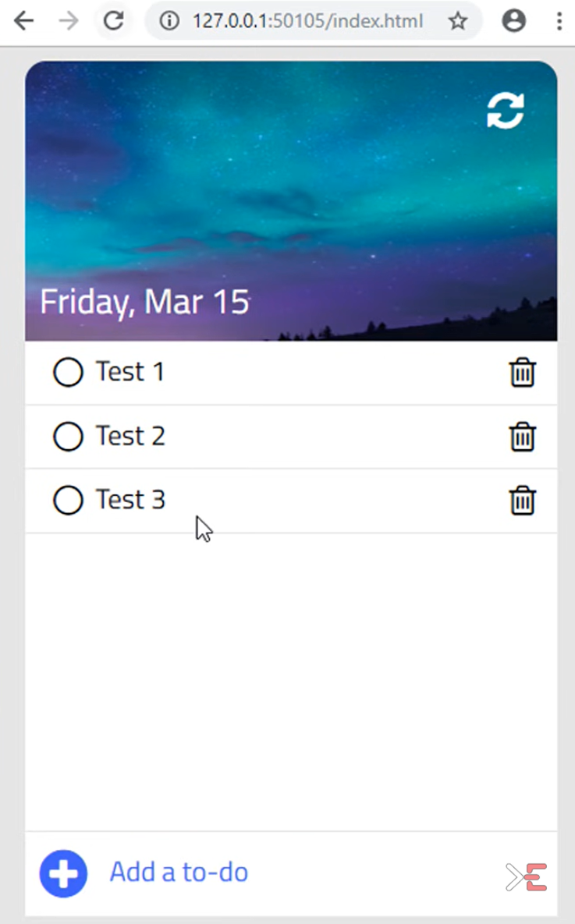Click the site information icon in address bar
Image resolution: width=575 pixels, height=924 pixels.
coord(169,21)
